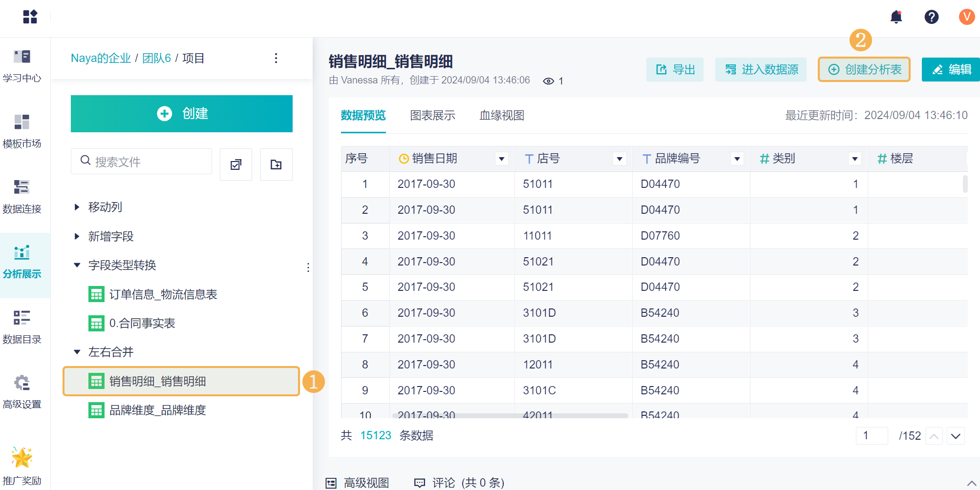980x490 pixels.
Task: Switch to the 图表展示 tab
Action: pyautogui.click(x=432, y=116)
